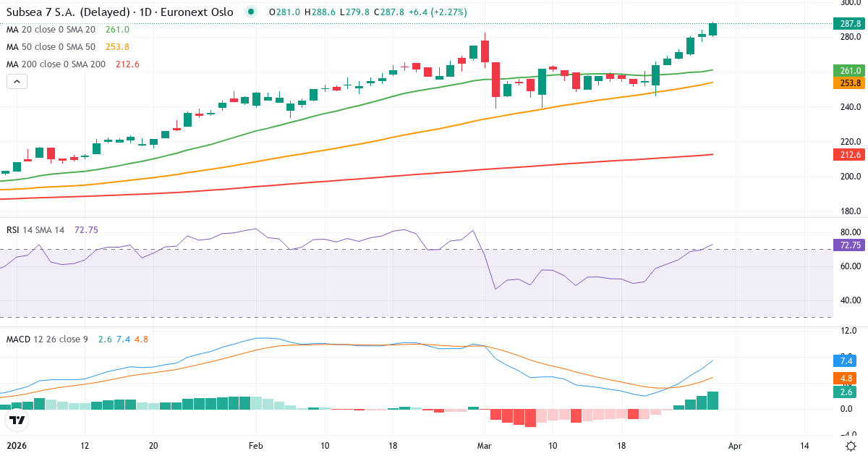Collapse the indicator legend with the chevron
This screenshot has height=456, width=868.
click(x=17, y=81)
